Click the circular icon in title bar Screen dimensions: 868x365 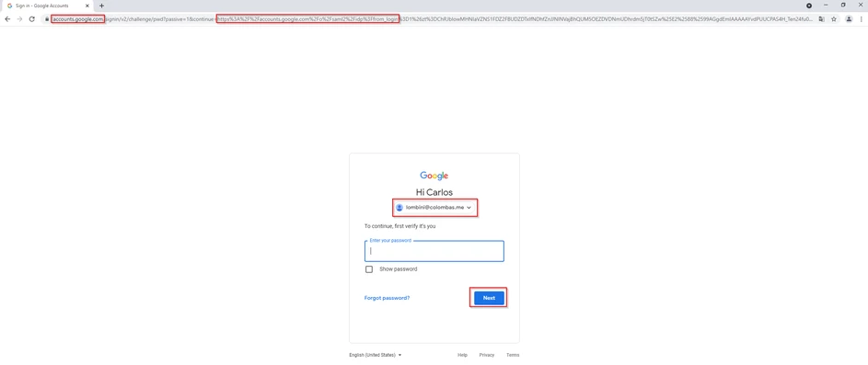click(x=809, y=5)
